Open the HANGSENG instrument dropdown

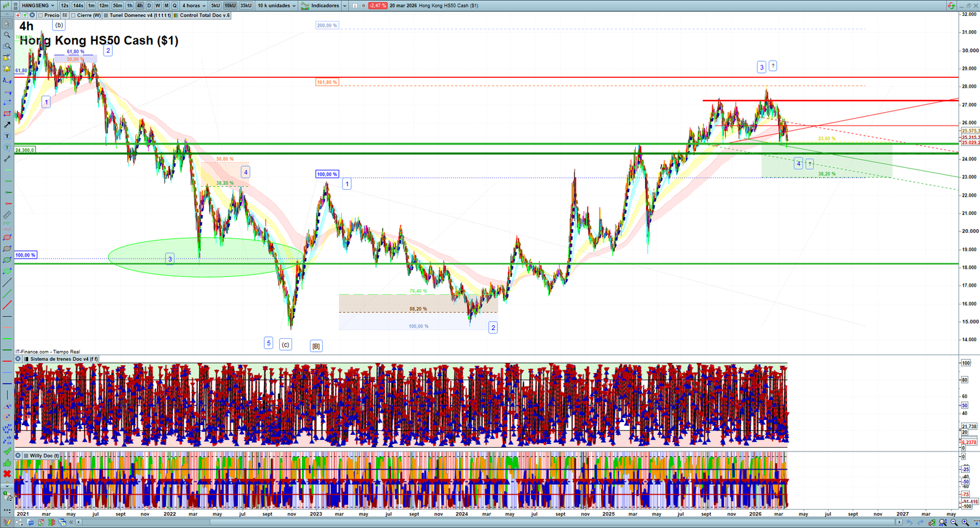click(38, 6)
